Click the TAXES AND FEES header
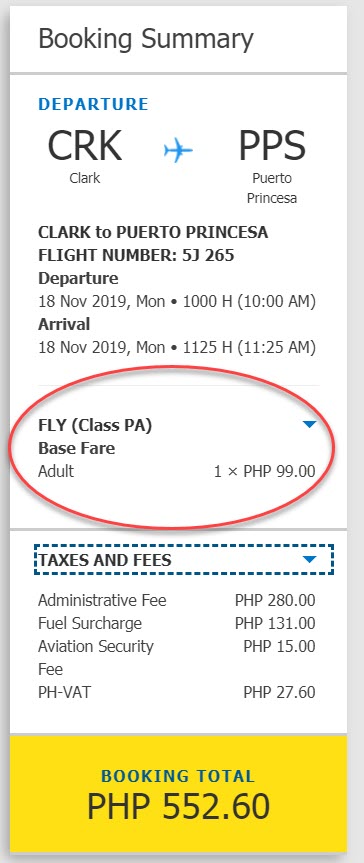Viewport: 364px width, 863px height. pyautogui.click(x=184, y=560)
